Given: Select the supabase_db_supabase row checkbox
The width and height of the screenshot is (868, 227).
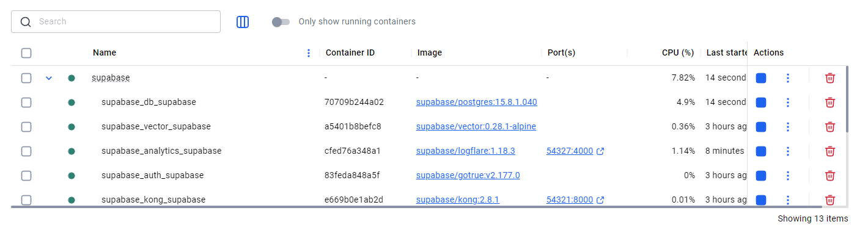Looking at the screenshot, I should [x=26, y=103].
